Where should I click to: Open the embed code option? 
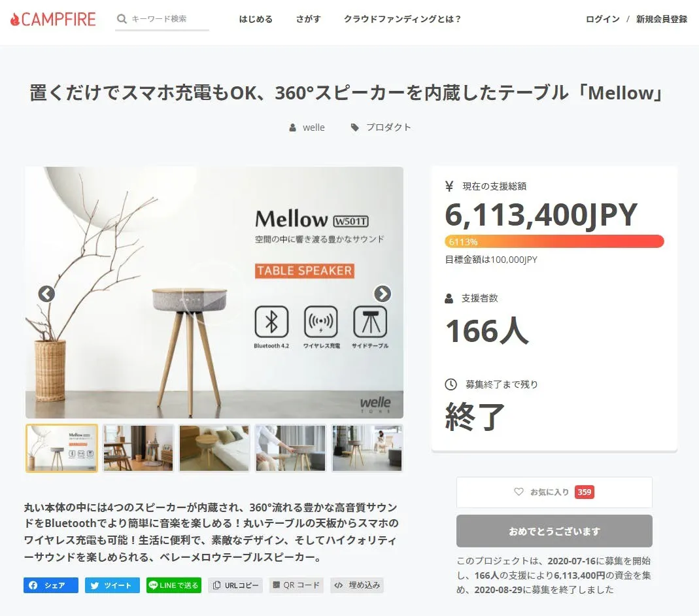[357, 585]
